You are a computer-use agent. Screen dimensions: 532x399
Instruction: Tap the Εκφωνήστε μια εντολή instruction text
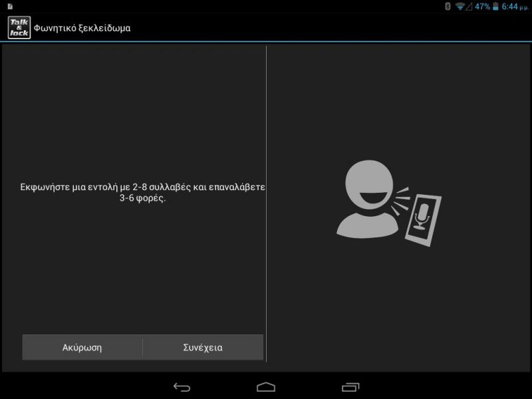(142, 192)
